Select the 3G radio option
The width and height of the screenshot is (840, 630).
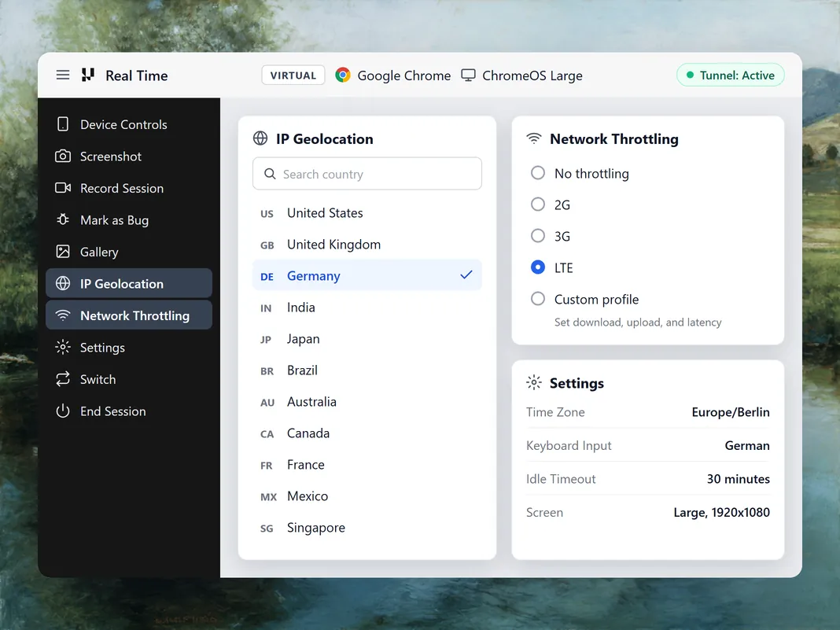[537, 236]
